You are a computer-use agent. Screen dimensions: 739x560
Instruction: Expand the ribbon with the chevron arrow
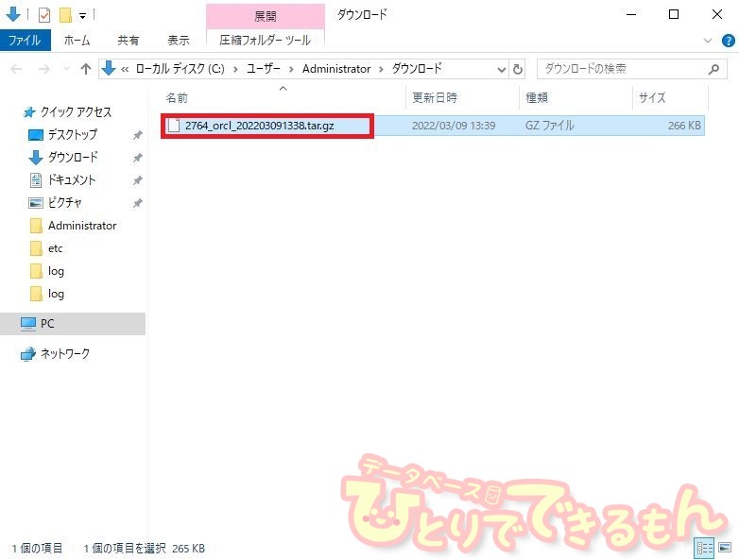point(709,41)
